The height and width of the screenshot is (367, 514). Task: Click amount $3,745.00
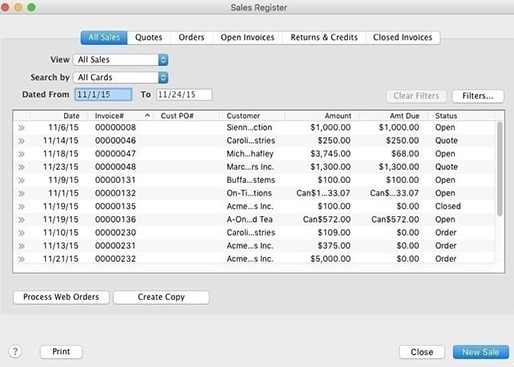(x=330, y=154)
